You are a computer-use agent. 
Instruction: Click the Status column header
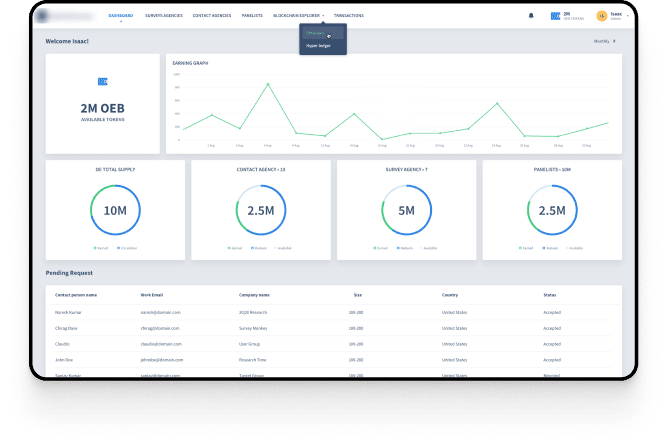click(549, 295)
